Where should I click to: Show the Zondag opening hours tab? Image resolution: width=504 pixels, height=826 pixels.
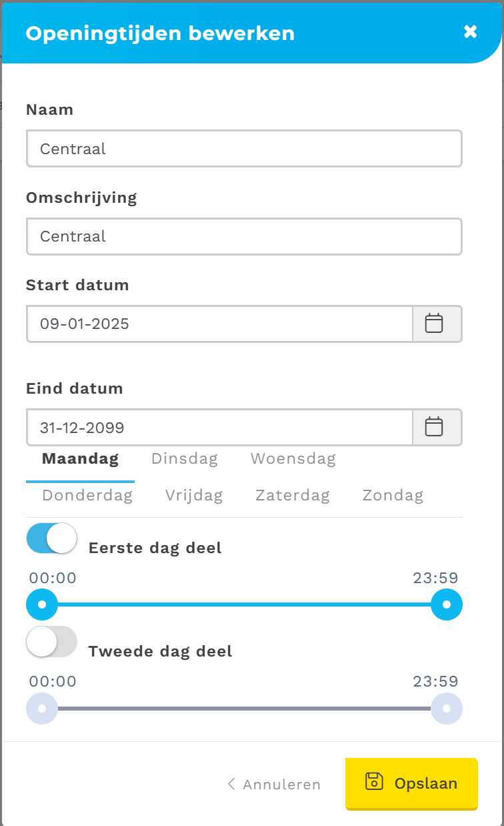point(393,496)
